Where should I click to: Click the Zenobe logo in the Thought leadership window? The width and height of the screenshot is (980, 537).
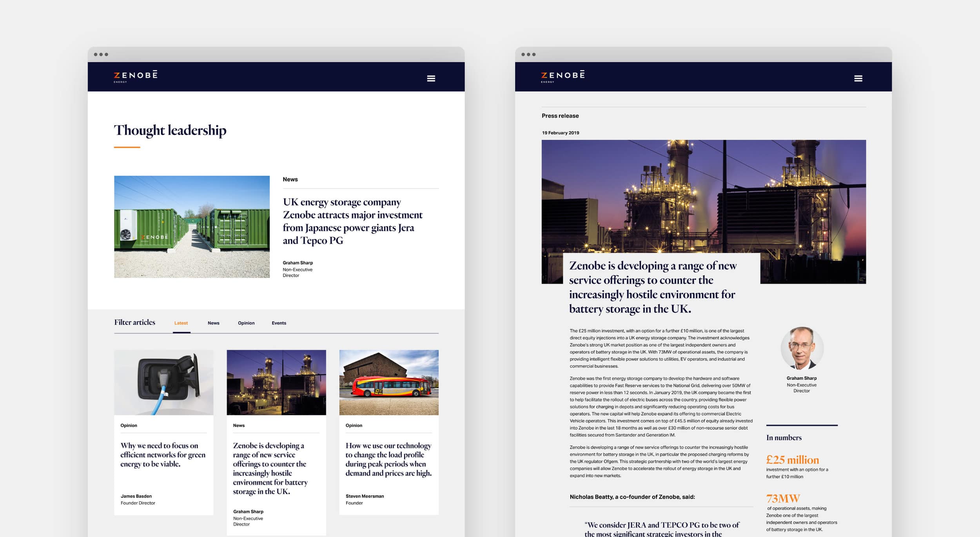pos(136,76)
